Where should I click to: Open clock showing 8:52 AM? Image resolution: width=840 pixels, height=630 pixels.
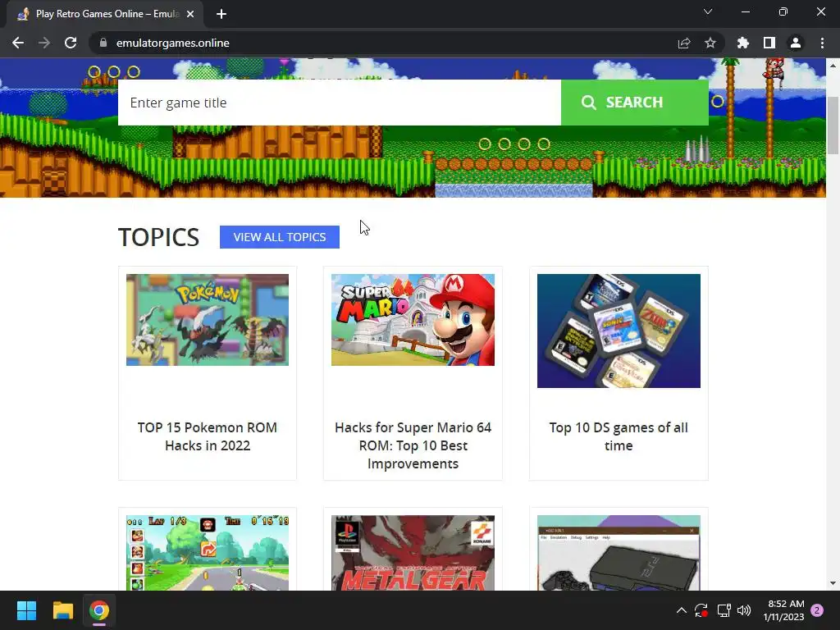click(x=783, y=610)
